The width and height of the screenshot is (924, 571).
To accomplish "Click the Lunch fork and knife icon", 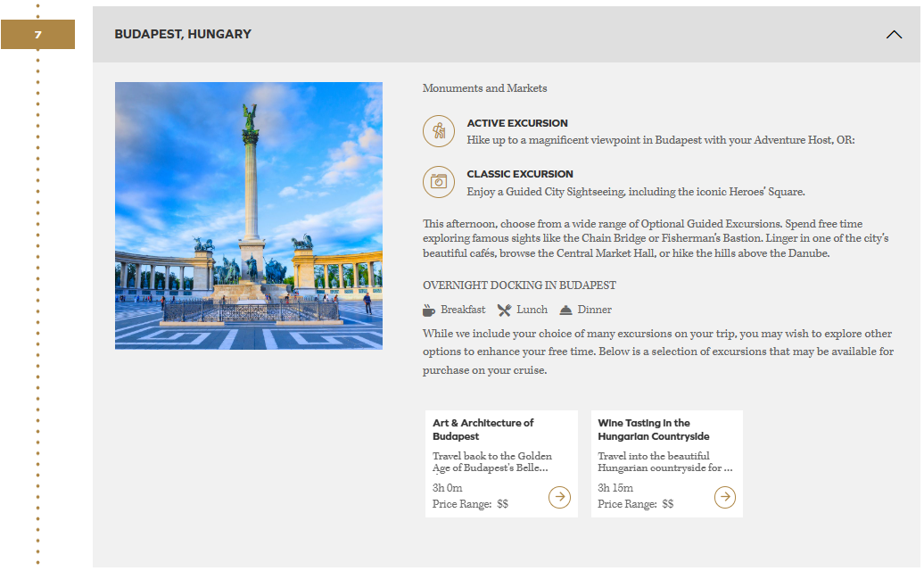I will 504,310.
